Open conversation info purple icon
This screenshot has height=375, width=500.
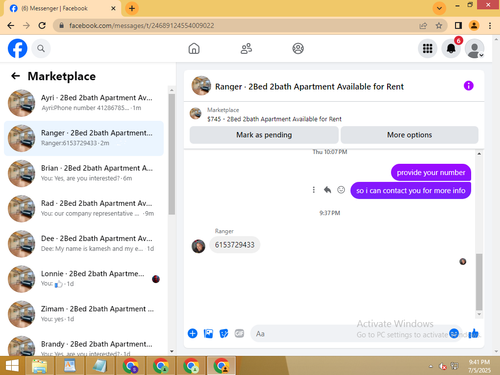pos(468,86)
